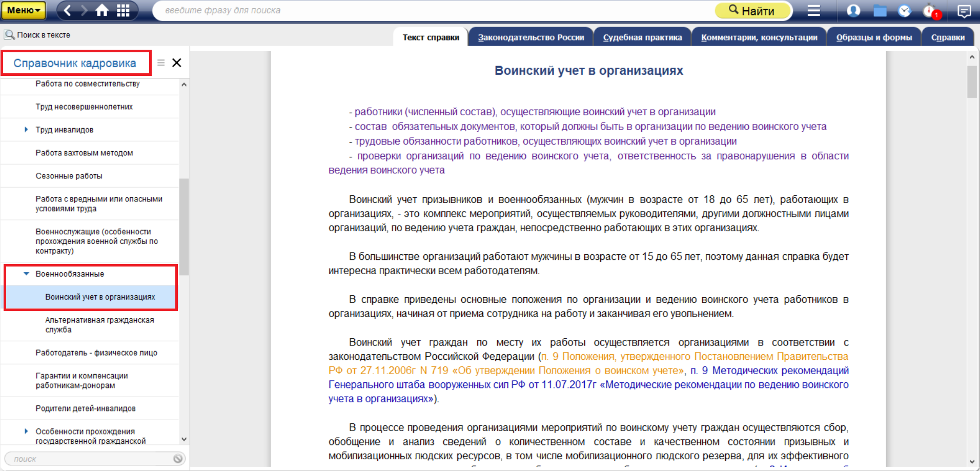Screen dimensions: 980x471
Task: Open the blue folder icon
Action: (880, 11)
